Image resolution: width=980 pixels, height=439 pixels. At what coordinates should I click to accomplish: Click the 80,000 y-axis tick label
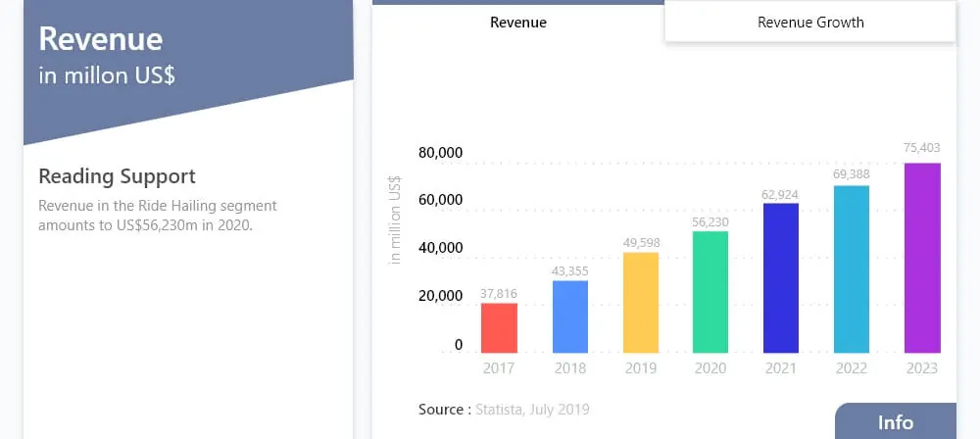click(441, 153)
